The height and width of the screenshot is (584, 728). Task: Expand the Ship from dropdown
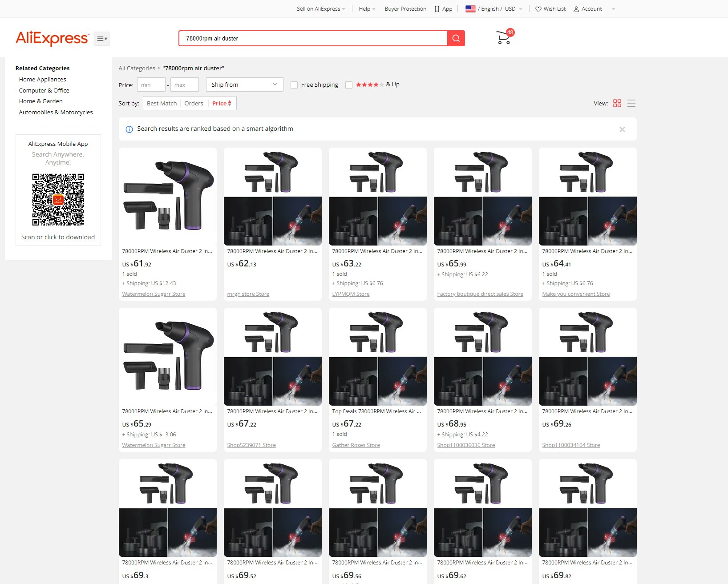[244, 85]
